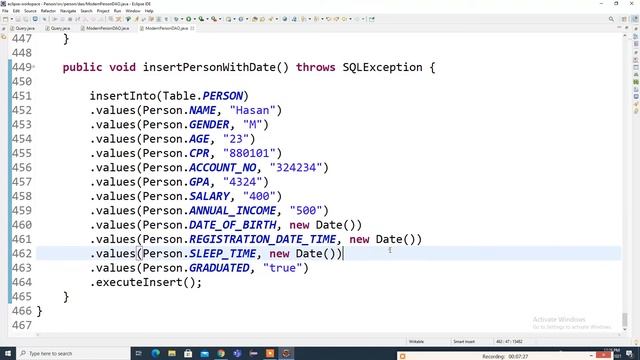
Task: Click the Eclipse taskbar icon
Action: 286,353
